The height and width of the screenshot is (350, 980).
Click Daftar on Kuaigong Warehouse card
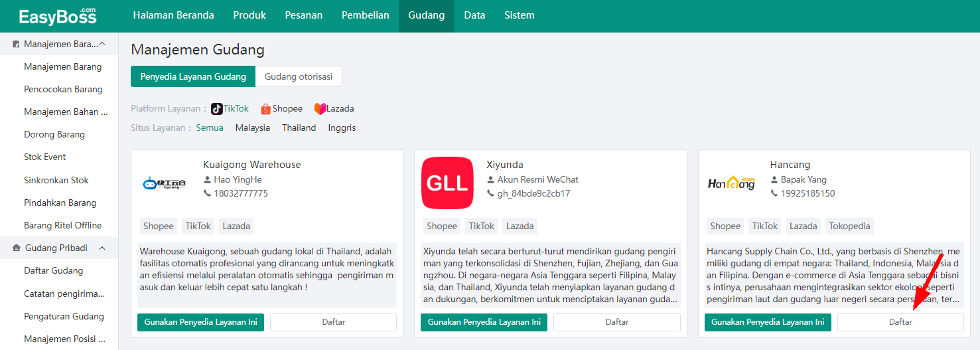coord(333,322)
